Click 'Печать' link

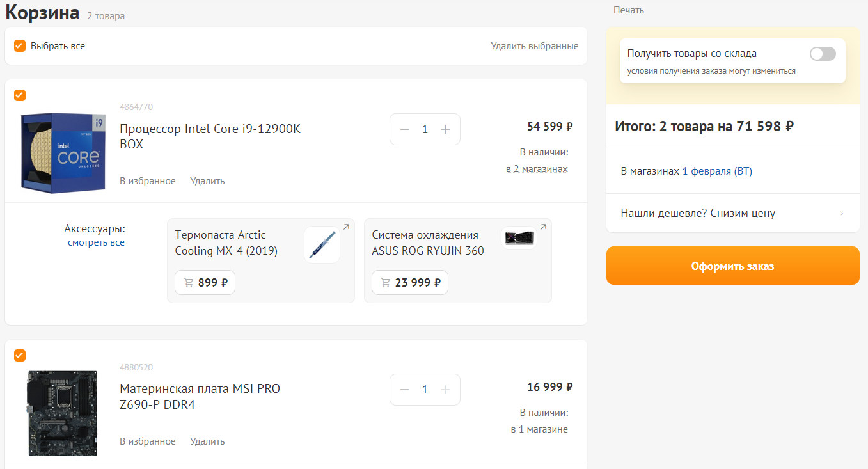(x=629, y=10)
